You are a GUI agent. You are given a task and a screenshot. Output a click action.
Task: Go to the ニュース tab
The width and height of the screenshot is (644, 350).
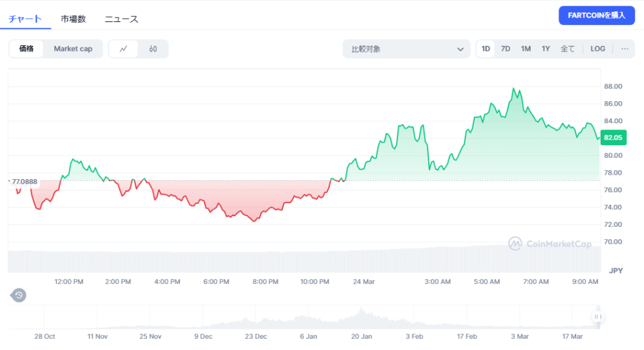(121, 19)
